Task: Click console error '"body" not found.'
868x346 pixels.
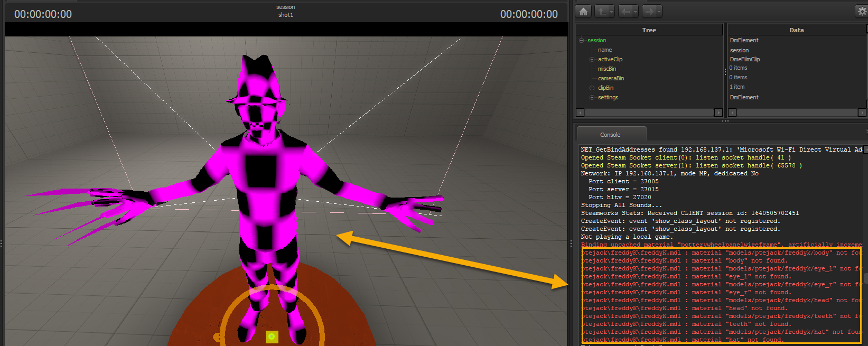Action: pyautogui.click(x=757, y=260)
